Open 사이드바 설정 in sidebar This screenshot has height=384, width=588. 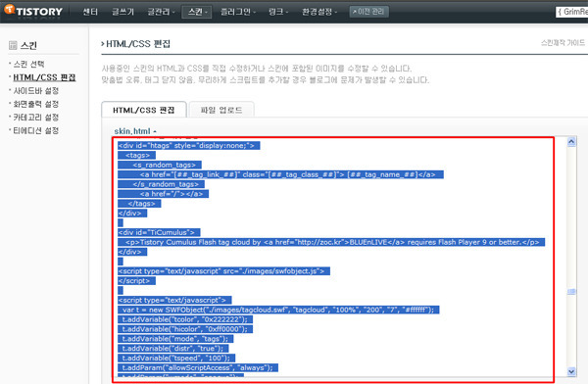click(x=36, y=91)
